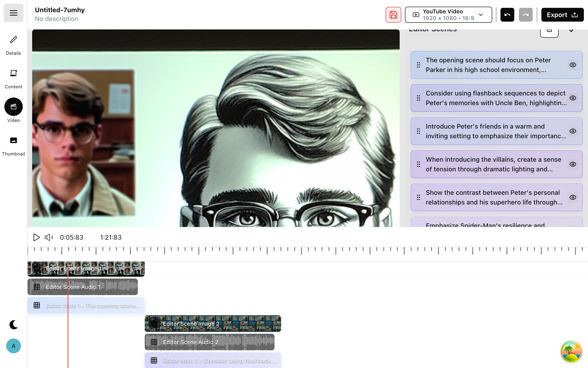Image resolution: width=588 pixels, height=368 pixels.
Task: Export the video
Action: pyautogui.click(x=562, y=15)
